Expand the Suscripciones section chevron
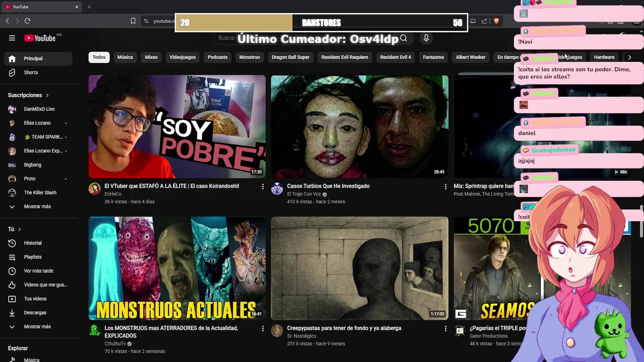 47,95
